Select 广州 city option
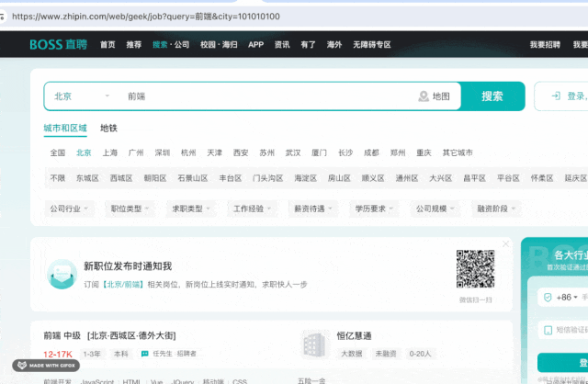588x384 pixels. click(x=136, y=152)
